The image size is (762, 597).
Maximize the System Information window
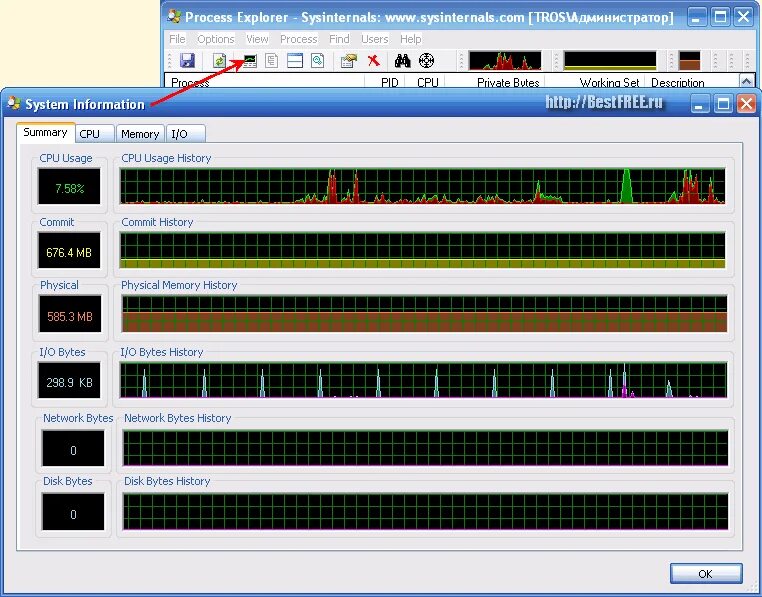pyautogui.click(x=723, y=104)
